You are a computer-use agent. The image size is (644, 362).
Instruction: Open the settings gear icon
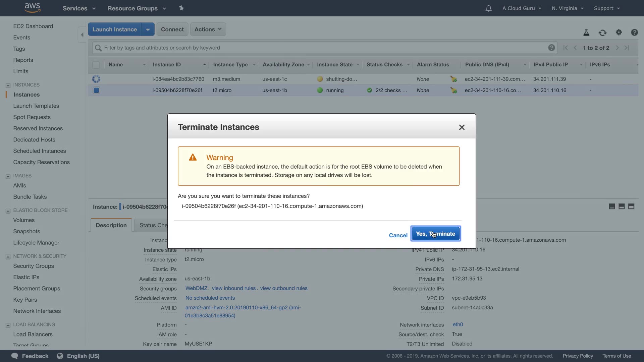coord(619,32)
